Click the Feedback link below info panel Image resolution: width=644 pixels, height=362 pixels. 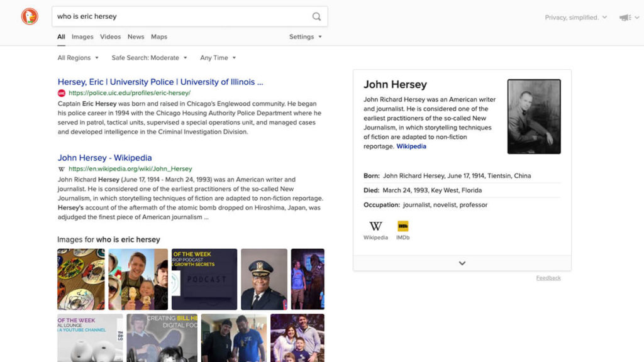[548, 278]
